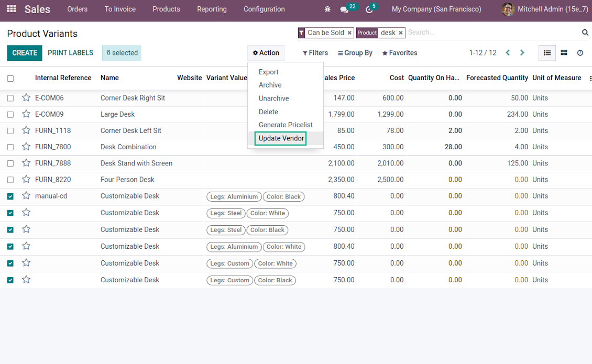This screenshot has width=592, height=364.
Task: Open the chat messages icon
Action: (x=344, y=9)
